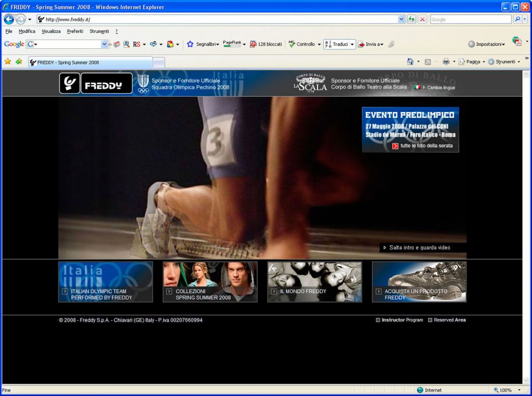Open the Segnalibri bookmarks dropdown

point(203,44)
